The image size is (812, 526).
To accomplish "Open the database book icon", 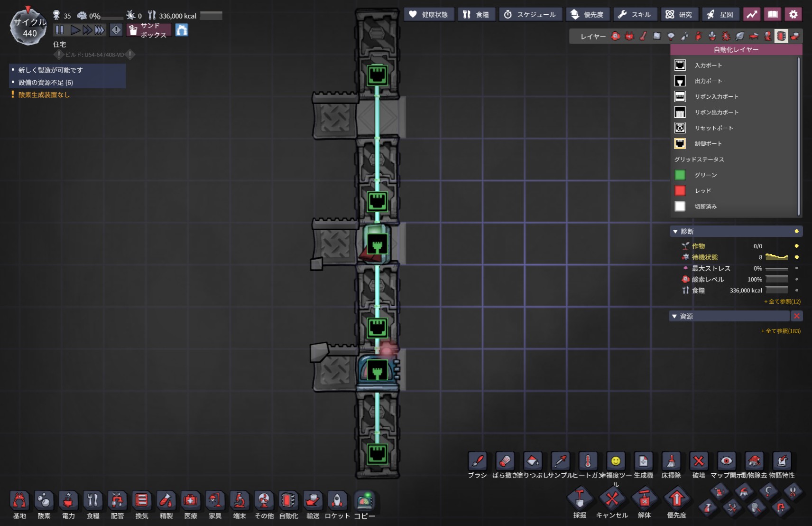I will (x=773, y=14).
